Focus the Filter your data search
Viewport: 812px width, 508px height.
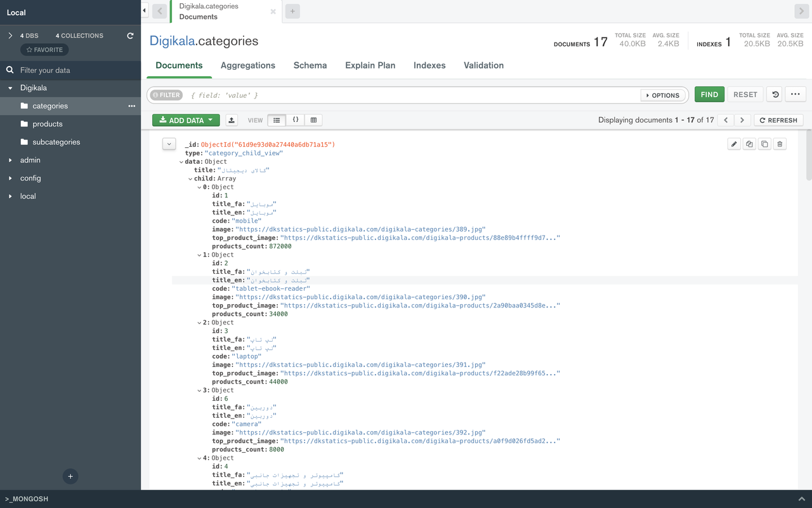pos(70,70)
